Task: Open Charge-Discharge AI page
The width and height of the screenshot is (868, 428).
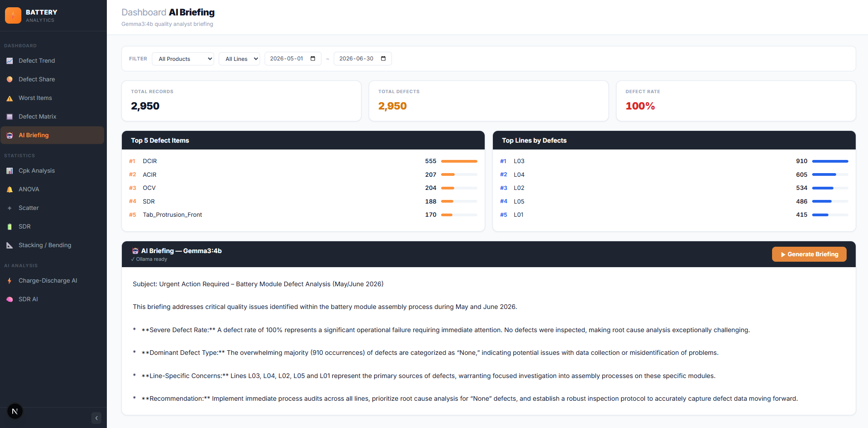Action: (x=52, y=281)
